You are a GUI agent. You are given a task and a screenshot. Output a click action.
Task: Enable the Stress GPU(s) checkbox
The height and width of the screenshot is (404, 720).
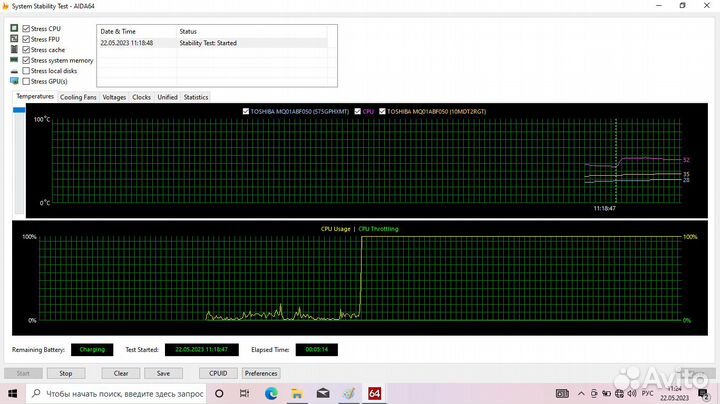[x=26, y=81]
